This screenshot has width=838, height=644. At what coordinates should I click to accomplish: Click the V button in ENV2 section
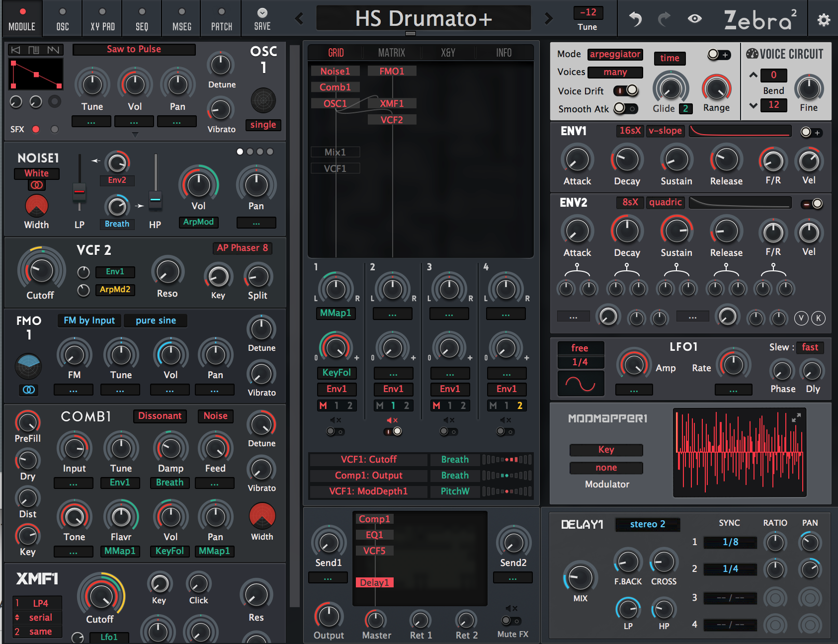pyautogui.click(x=801, y=318)
